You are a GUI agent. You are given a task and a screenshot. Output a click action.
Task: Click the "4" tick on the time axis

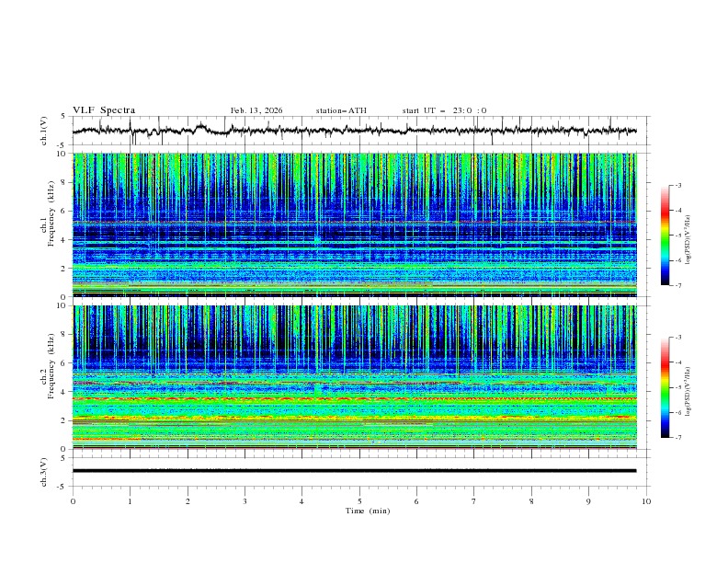click(x=301, y=501)
